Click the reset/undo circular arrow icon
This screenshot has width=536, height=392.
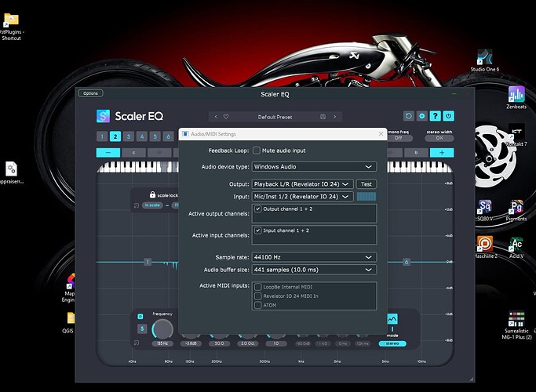coord(409,116)
